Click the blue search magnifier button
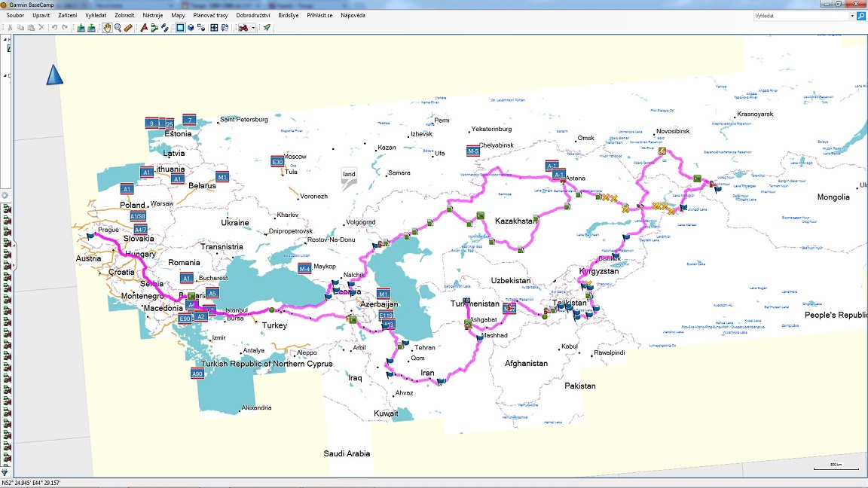Image resolution: width=868 pixels, height=488 pixels. (861, 15)
